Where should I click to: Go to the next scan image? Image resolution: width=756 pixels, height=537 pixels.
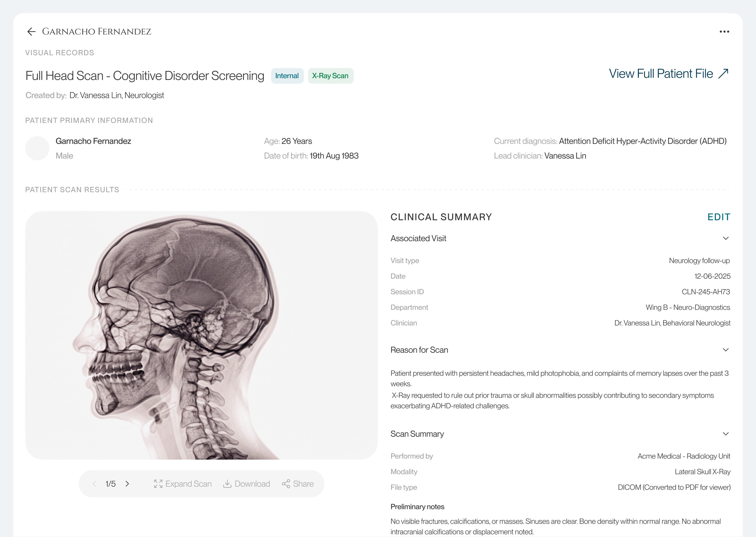[127, 484]
